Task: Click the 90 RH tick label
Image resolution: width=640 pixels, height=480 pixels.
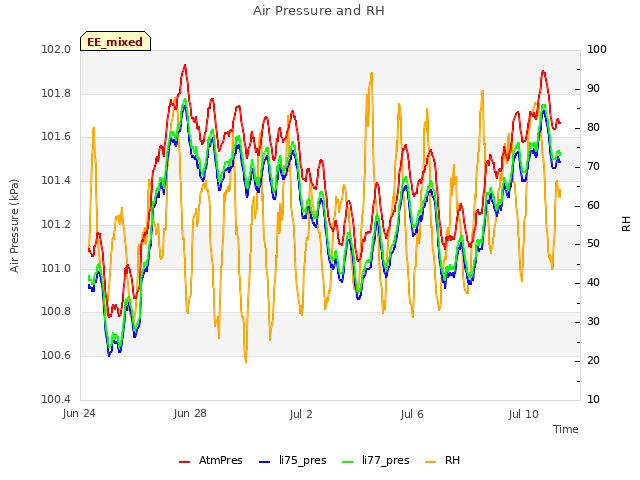Action: (593, 89)
